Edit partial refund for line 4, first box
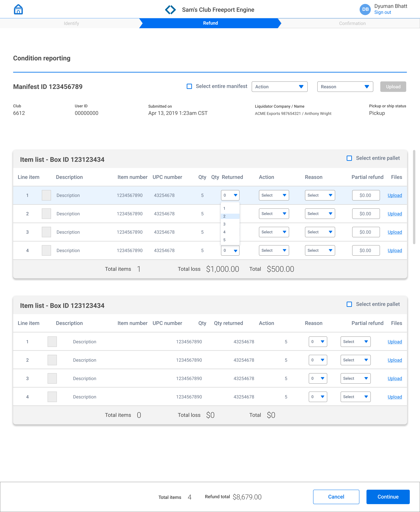Image resolution: width=420 pixels, height=512 pixels. click(366, 250)
